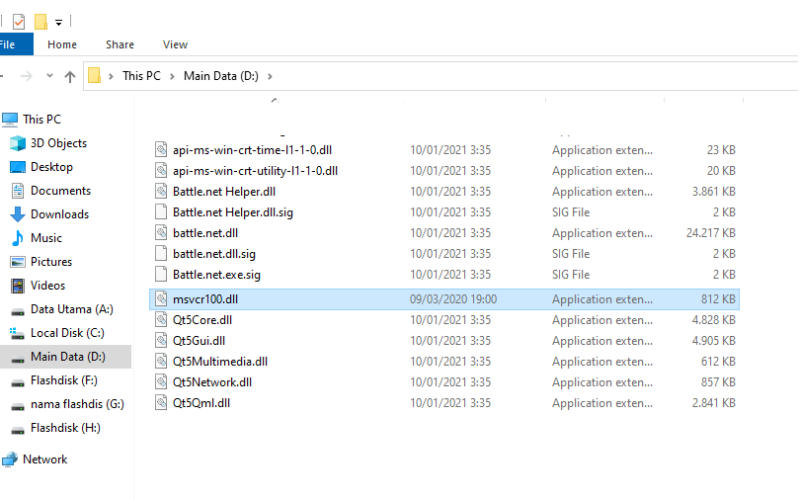Select Flashdisk (H:) drive in the sidebar

pyautogui.click(x=65, y=428)
